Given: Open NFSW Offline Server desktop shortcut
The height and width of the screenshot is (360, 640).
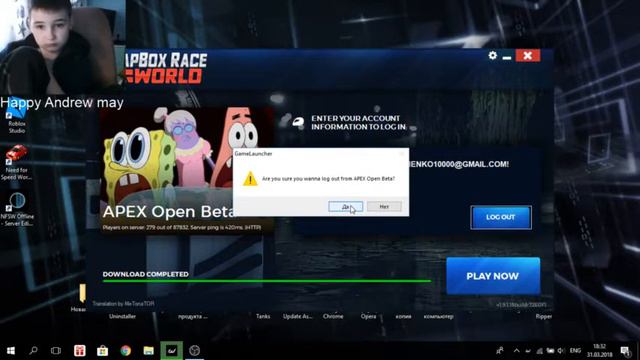Looking at the screenshot, I should tap(17, 209).
